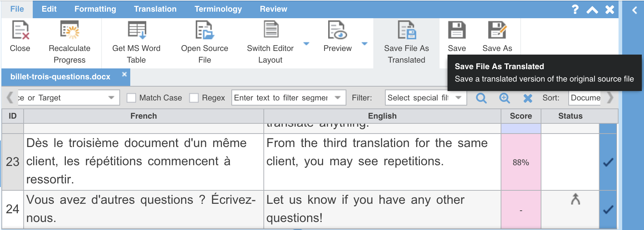Expand the Switch Editor Layout dropdown arrow
This screenshot has height=230, width=644.
pos(306,44)
